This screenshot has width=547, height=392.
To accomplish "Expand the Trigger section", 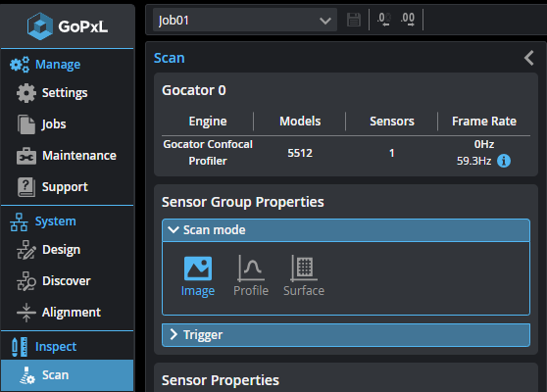I will pos(346,335).
